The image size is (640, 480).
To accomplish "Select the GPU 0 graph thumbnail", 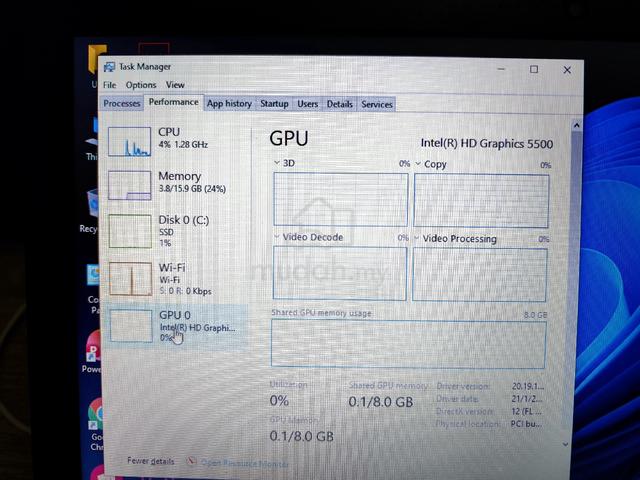I will (x=131, y=326).
